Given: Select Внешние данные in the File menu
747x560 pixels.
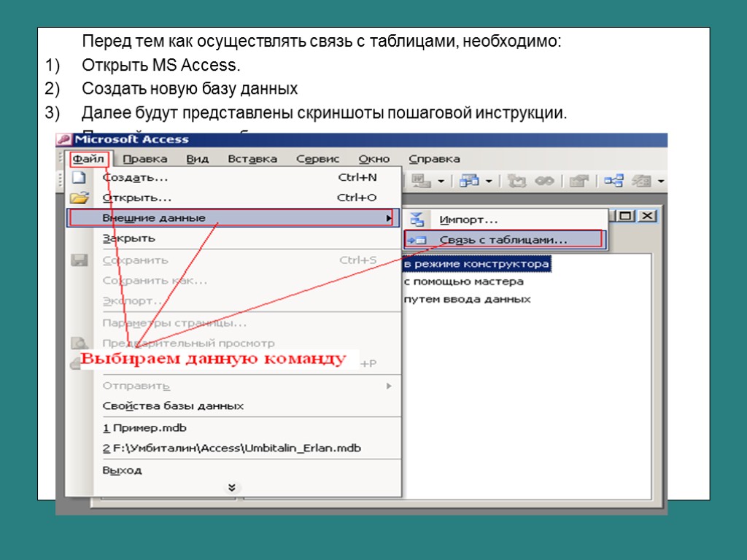Looking at the screenshot, I should (233, 218).
